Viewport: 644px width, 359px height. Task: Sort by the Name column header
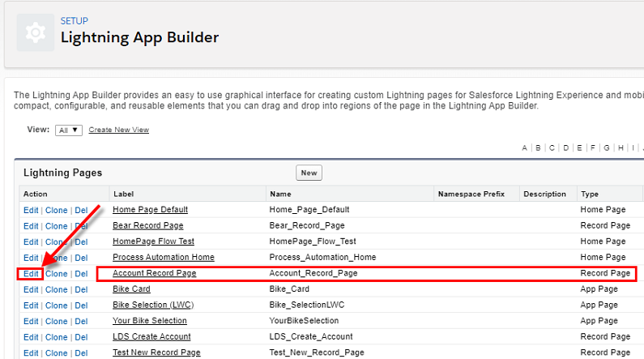click(280, 194)
